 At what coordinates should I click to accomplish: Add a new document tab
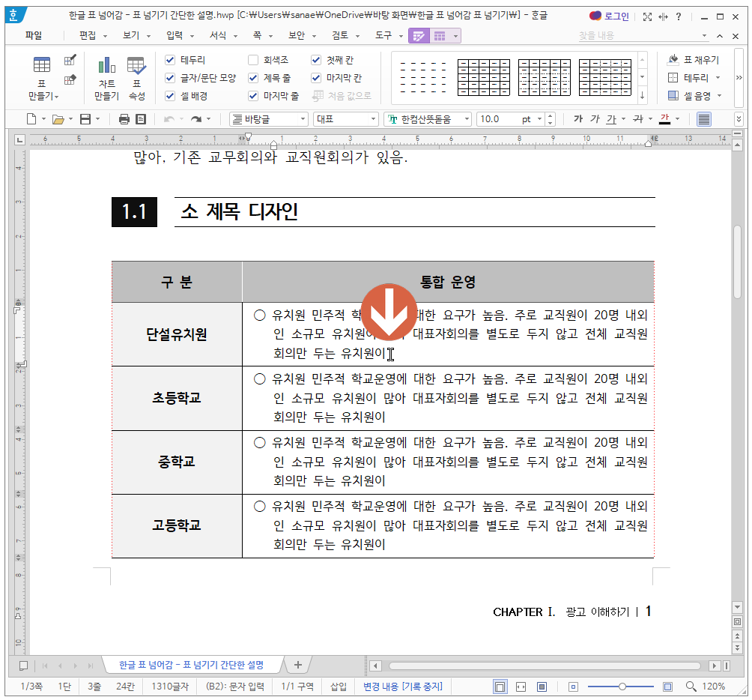point(298,665)
